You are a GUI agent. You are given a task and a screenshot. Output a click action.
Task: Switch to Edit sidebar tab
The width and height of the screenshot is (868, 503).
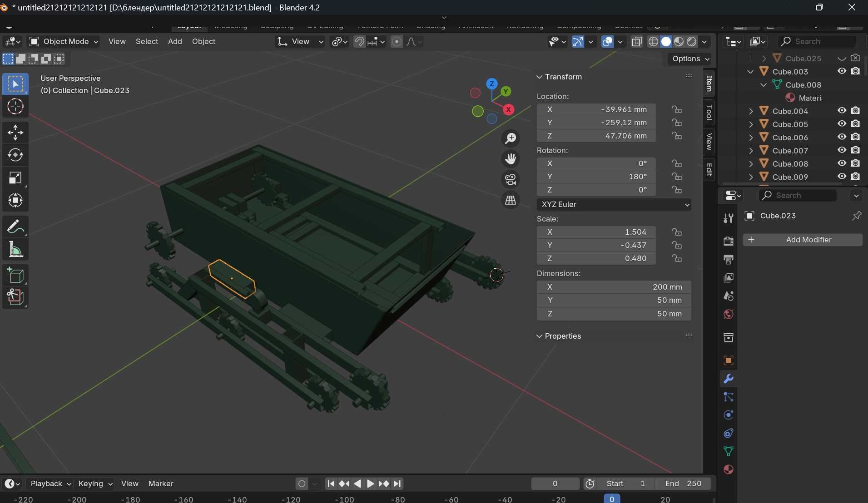pos(709,169)
